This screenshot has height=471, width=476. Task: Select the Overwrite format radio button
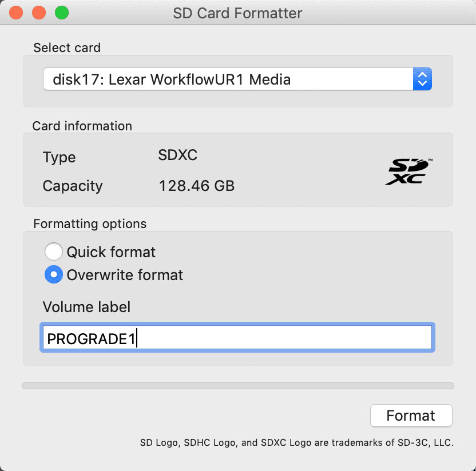point(54,274)
